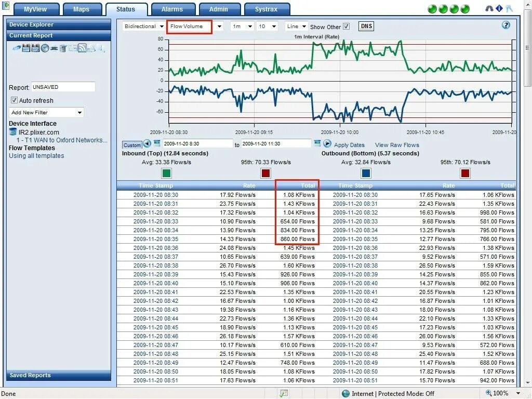The image size is (532, 399).
Task: Click the green Inbound average color swatch
Action: coord(166,174)
